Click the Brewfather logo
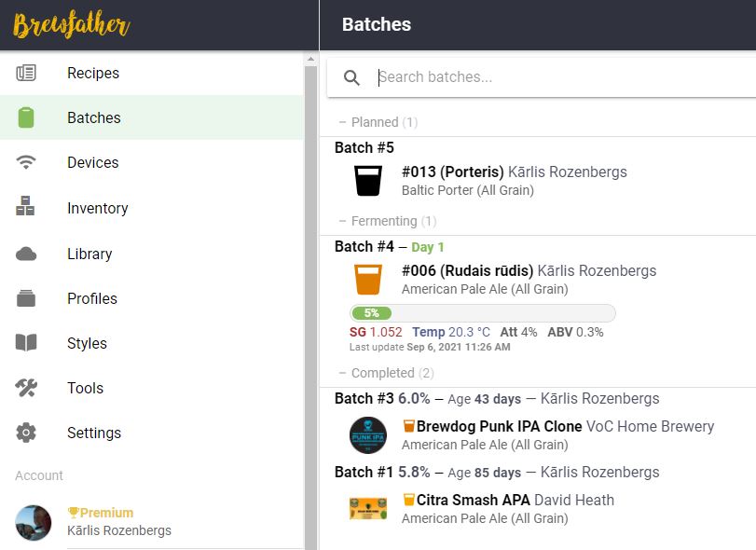Screen dimensions: 756x550 [72, 25]
